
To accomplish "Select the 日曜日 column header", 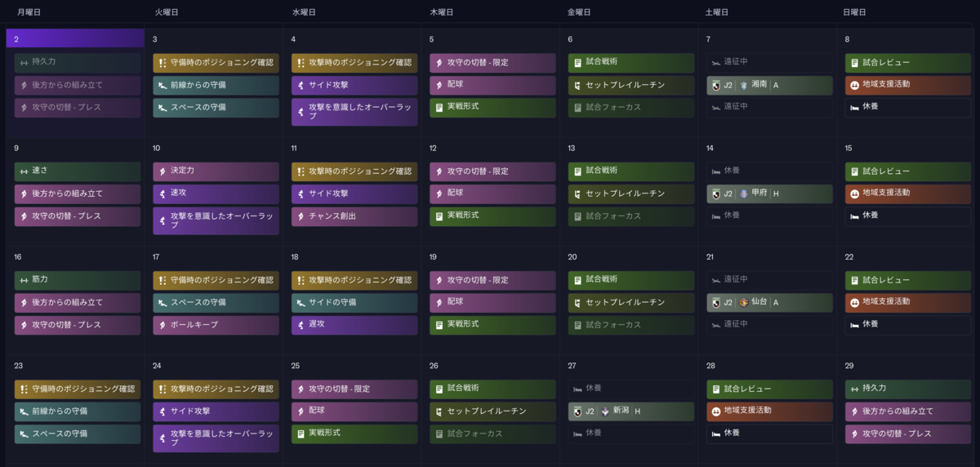I will click(854, 12).
